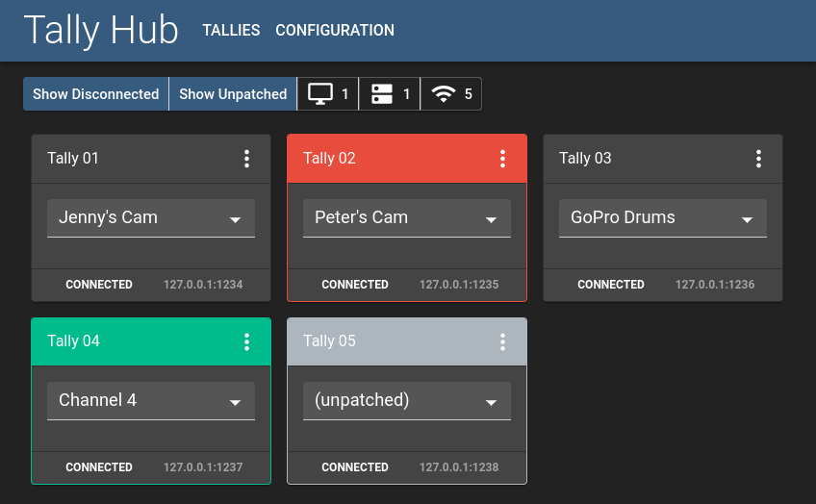Open the Tally 02 three-dot menu

tap(502, 159)
